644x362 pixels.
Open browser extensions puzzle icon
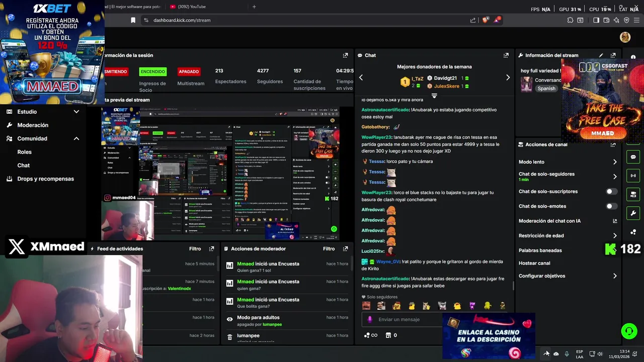(570, 20)
